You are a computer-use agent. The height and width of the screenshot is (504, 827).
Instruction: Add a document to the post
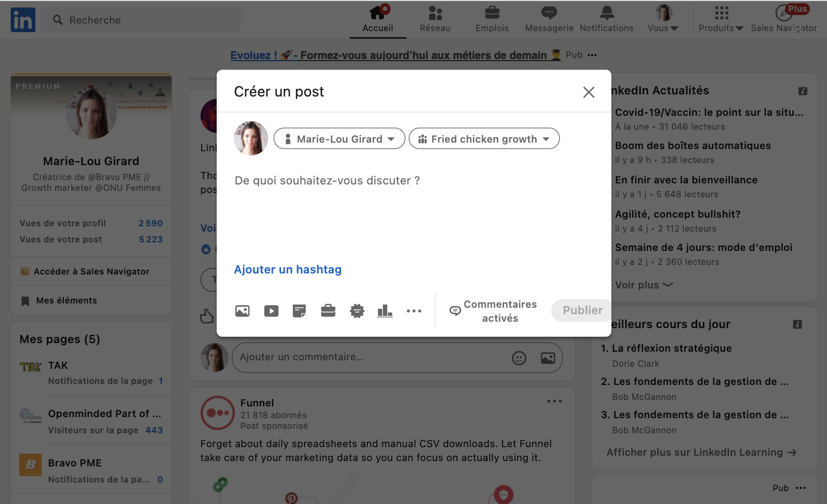point(299,311)
